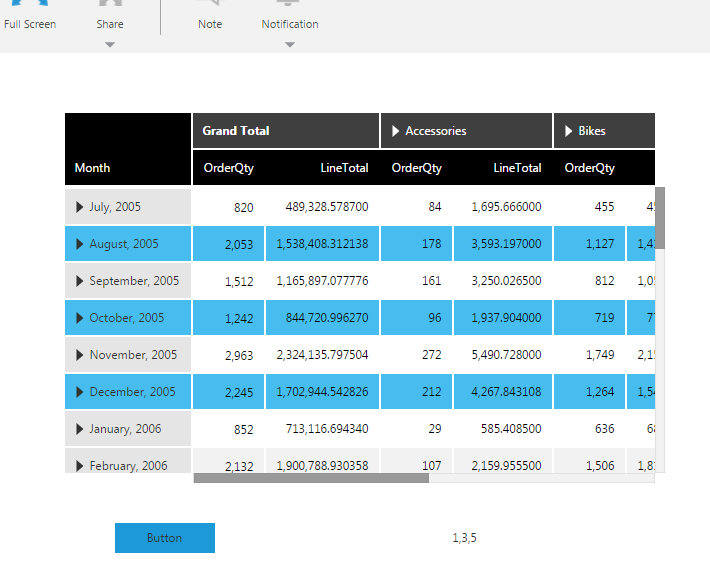Open the Notification toolbar option
The image size is (710, 579).
[x=289, y=14]
